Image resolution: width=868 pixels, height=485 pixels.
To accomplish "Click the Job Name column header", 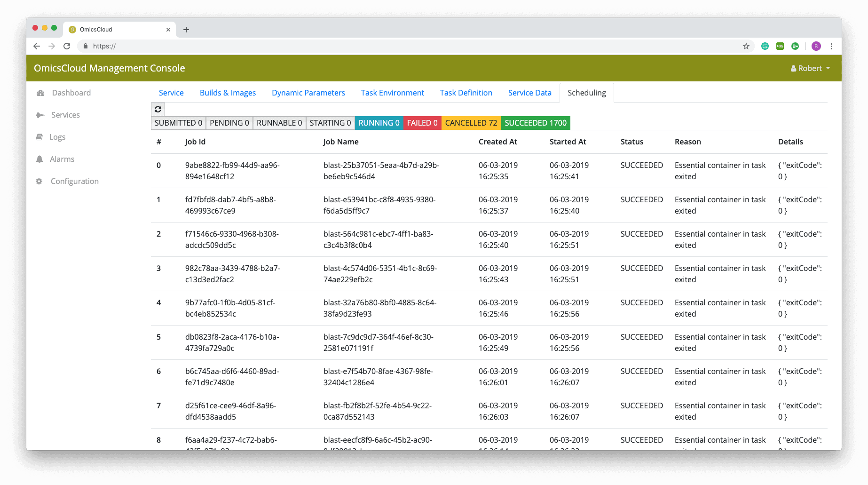I will tap(341, 142).
